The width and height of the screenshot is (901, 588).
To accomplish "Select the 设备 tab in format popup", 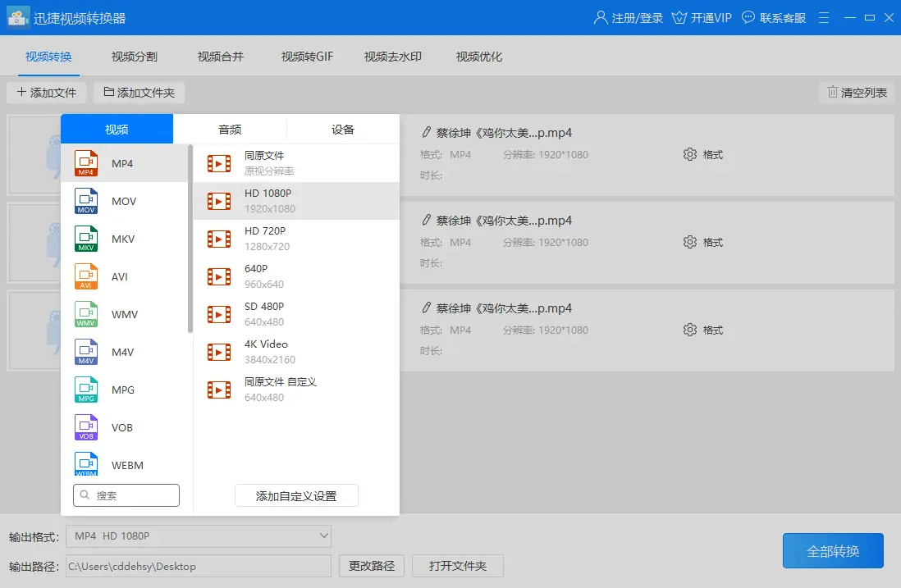I will [x=343, y=130].
